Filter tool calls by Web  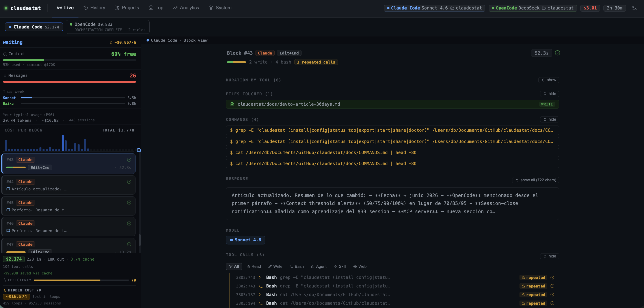point(360,267)
